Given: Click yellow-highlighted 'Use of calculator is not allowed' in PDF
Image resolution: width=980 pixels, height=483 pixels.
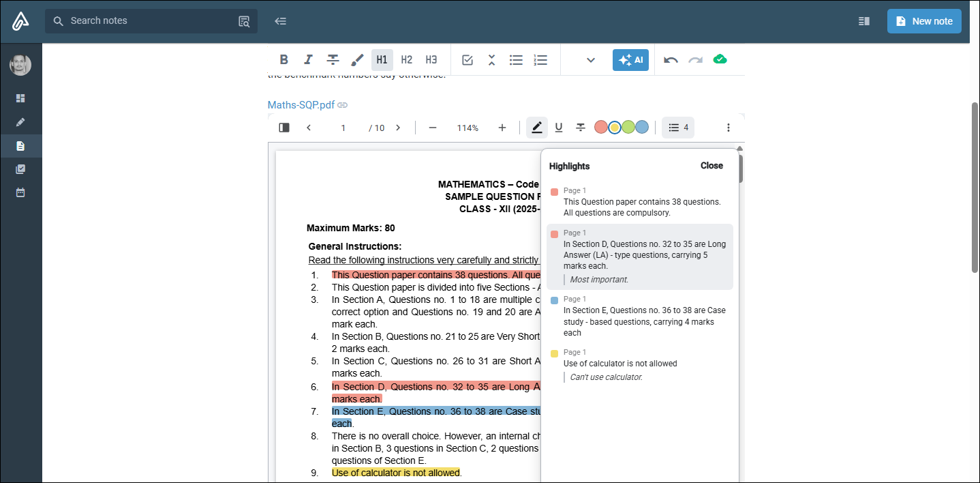Looking at the screenshot, I should coord(396,473).
